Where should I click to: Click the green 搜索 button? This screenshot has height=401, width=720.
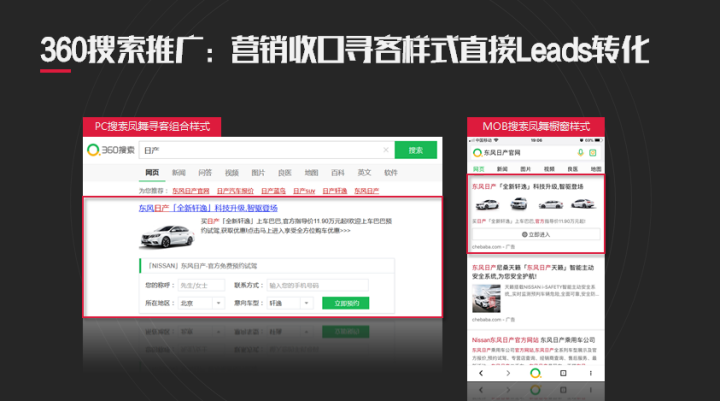coord(416,150)
